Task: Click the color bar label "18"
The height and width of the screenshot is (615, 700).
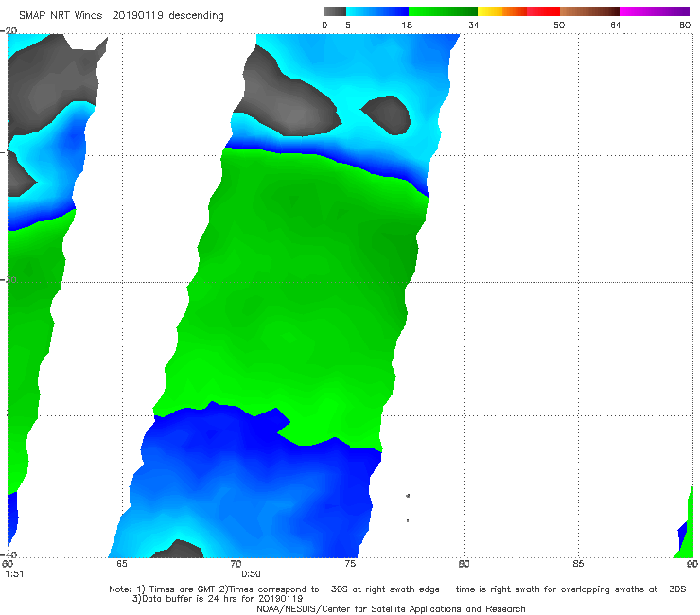Action: point(407,26)
